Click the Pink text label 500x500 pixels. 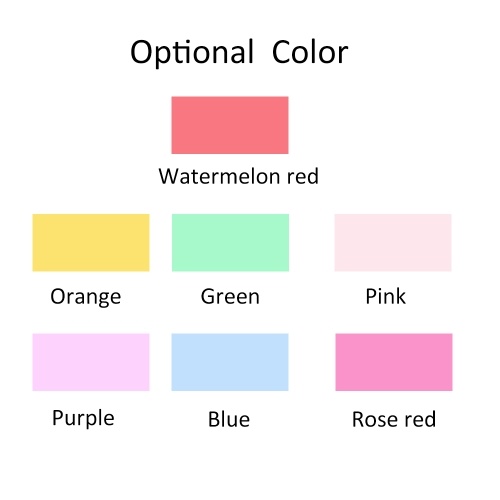click(x=386, y=296)
